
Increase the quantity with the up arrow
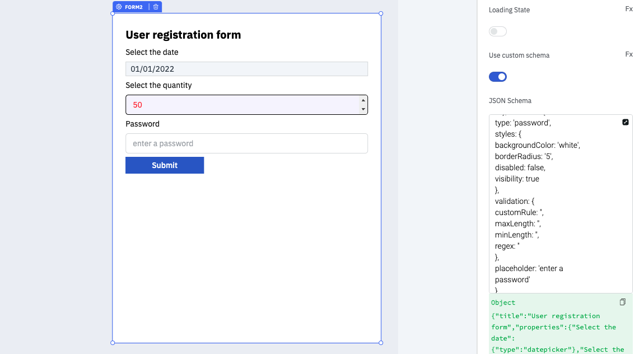tap(363, 100)
